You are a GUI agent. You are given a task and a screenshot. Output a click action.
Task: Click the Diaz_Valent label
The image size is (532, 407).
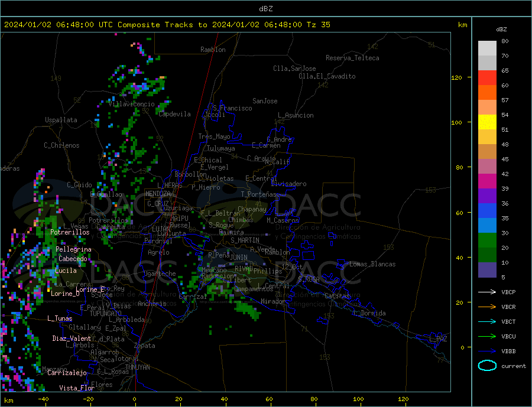click(x=72, y=338)
